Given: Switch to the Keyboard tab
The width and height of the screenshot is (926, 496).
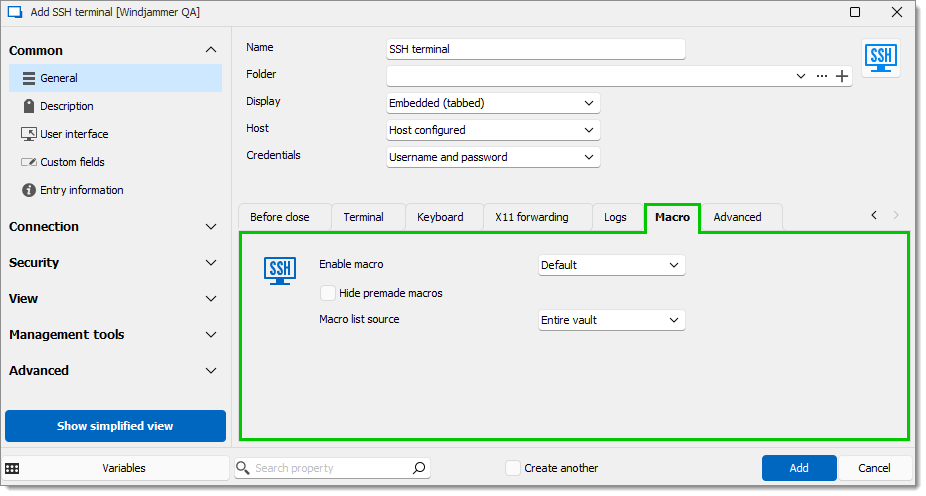Looking at the screenshot, I should (444, 217).
